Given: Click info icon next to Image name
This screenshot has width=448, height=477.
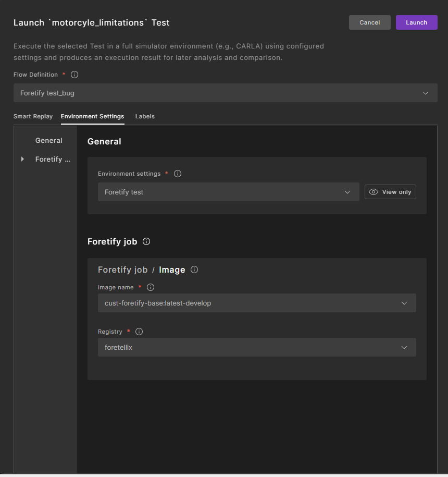Looking at the screenshot, I should (x=151, y=287).
